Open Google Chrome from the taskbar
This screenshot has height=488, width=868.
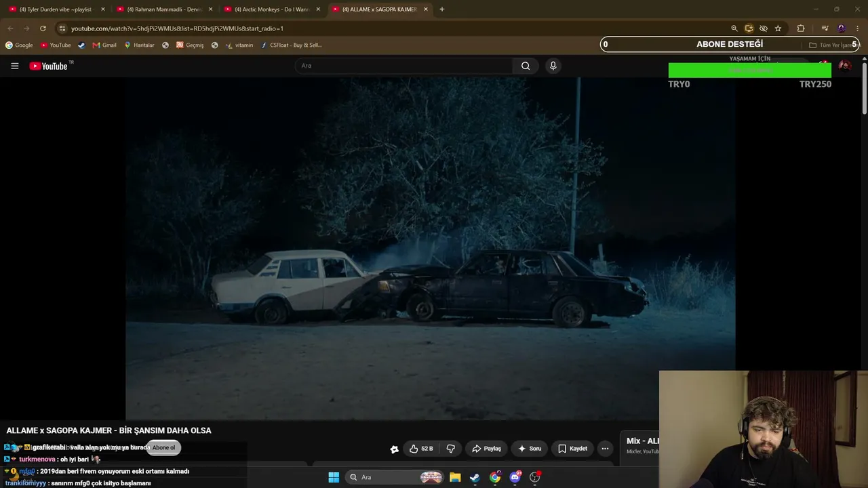(x=495, y=477)
